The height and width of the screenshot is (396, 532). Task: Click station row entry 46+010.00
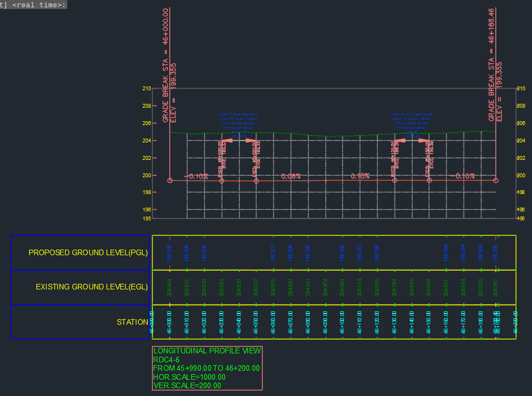tap(187, 323)
